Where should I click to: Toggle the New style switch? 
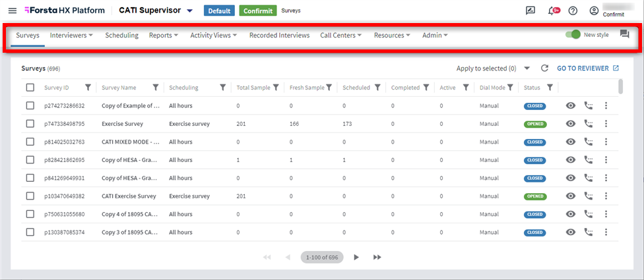pos(573,35)
